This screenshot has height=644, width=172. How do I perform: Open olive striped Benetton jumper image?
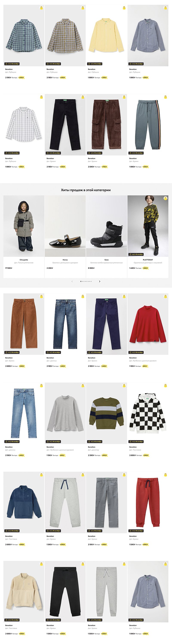[x=106, y=413]
